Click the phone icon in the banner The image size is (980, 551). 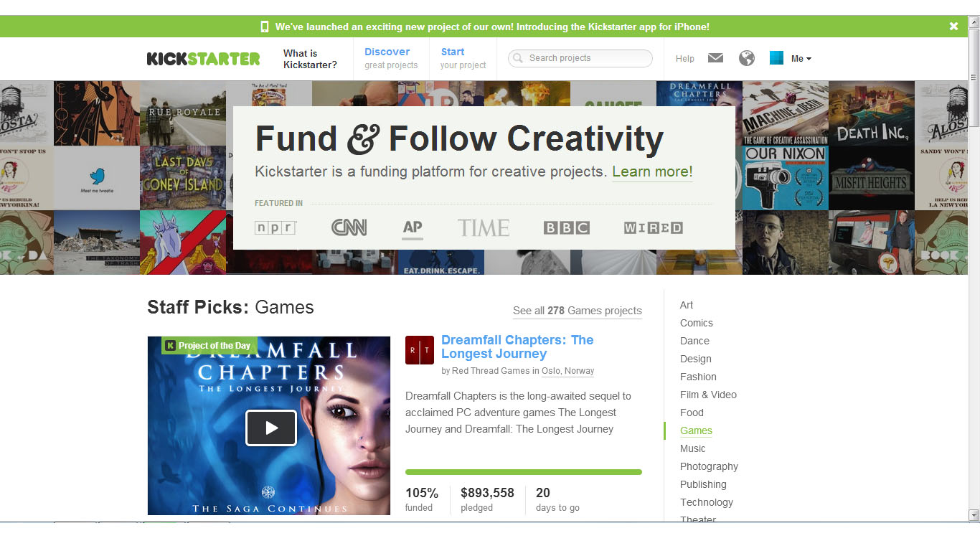click(264, 27)
